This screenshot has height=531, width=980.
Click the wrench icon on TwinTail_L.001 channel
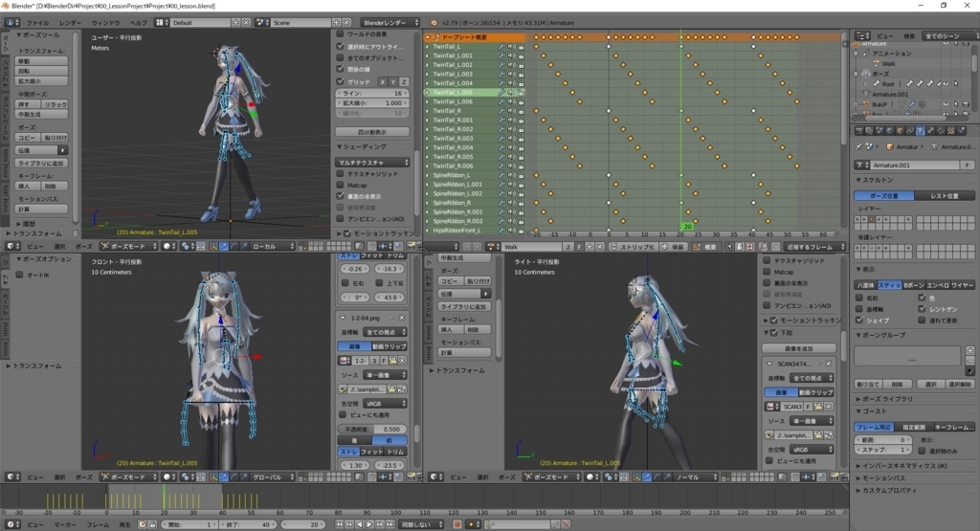(501, 55)
